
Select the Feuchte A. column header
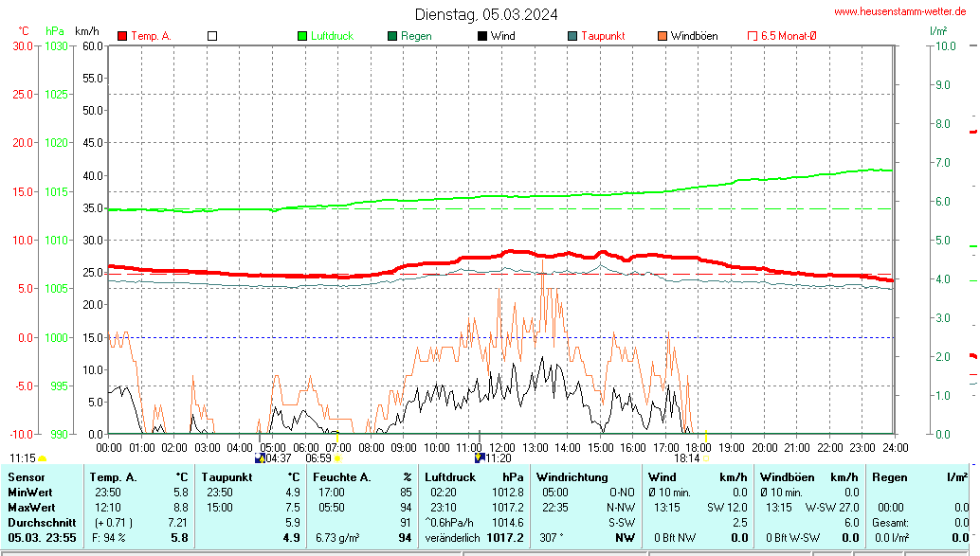click(x=343, y=477)
